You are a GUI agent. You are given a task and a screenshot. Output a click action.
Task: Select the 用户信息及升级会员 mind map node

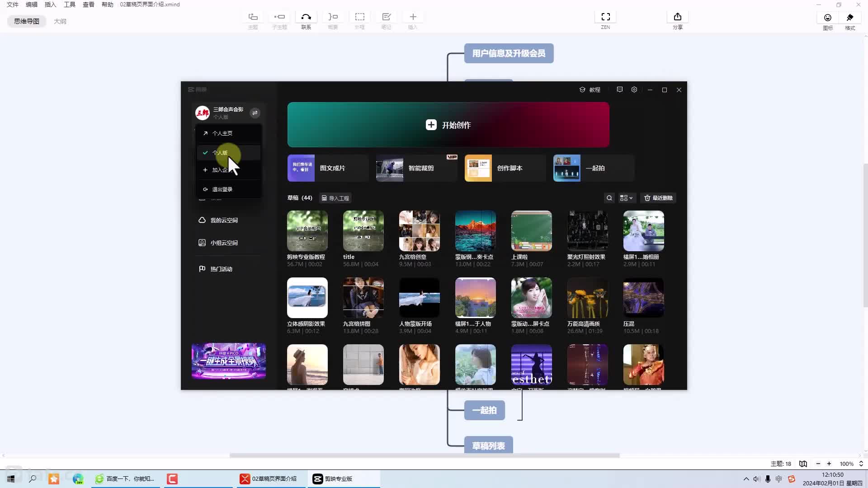509,53
